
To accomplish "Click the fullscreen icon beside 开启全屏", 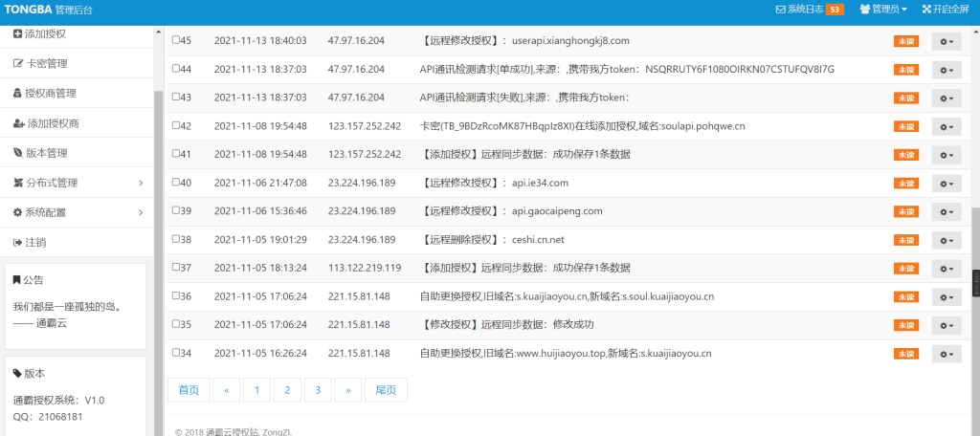I will 926,9.
